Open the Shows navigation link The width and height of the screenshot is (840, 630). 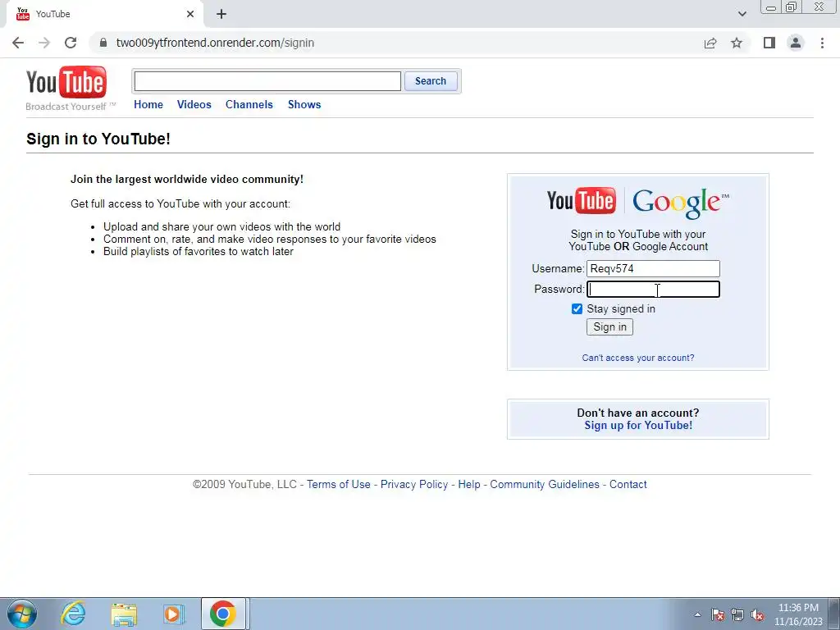(x=304, y=104)
